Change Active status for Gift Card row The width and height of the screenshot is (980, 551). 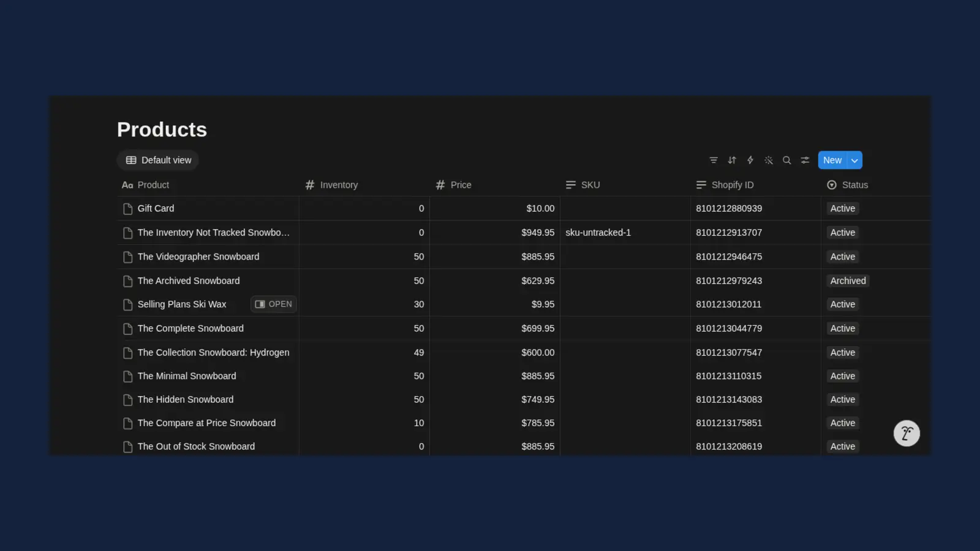point(843,209)
